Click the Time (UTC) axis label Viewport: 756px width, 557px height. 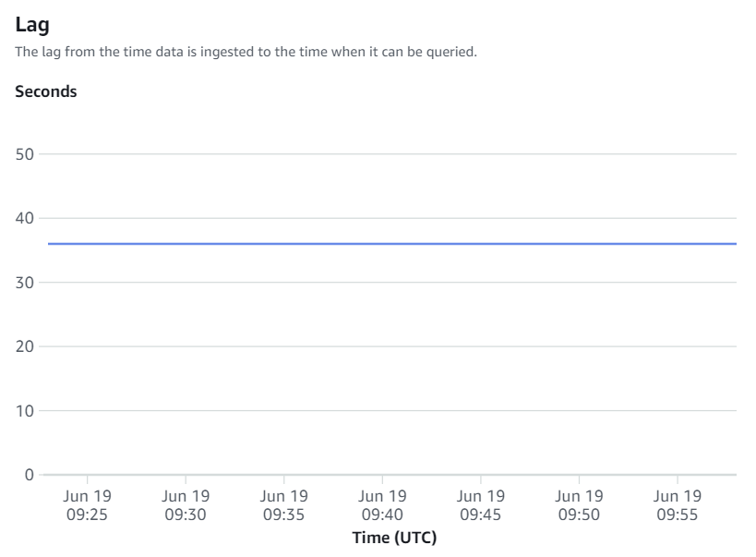tap(394, 538)
